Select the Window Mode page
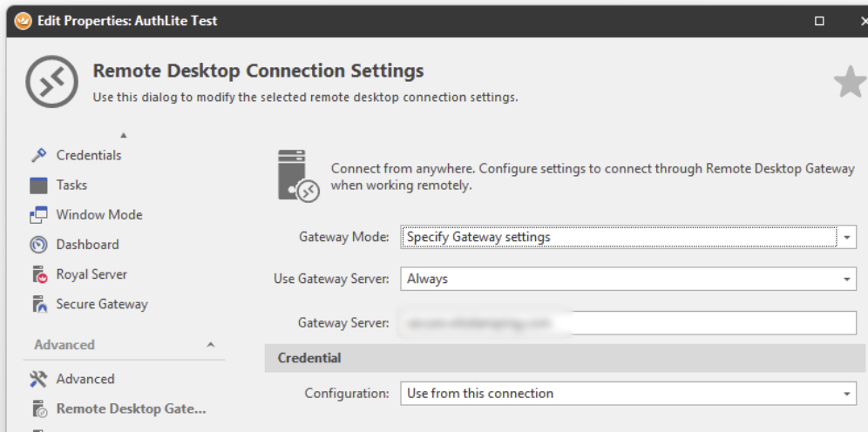The height and width of the screenshot is (432, 868). tap(99, 215)
